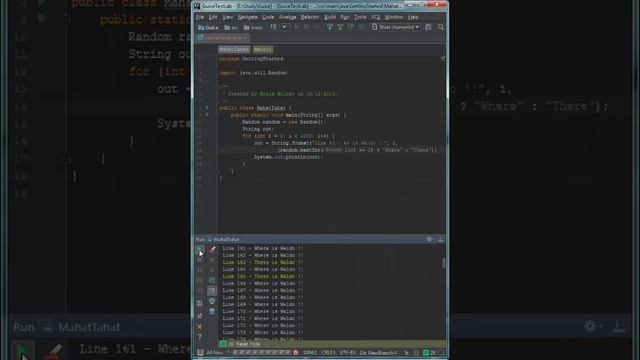Open the Help menu
Viewport: 640px width, 360px height.
point(413,17)
